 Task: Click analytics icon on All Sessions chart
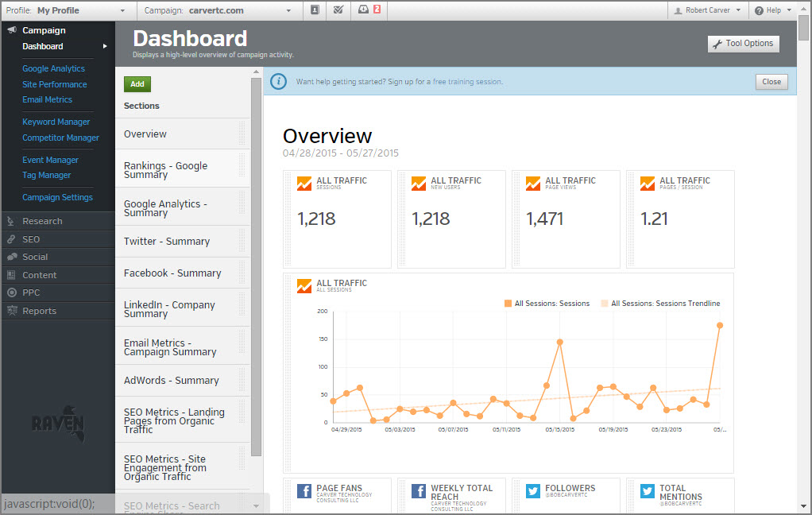click(x=304, y=286)
